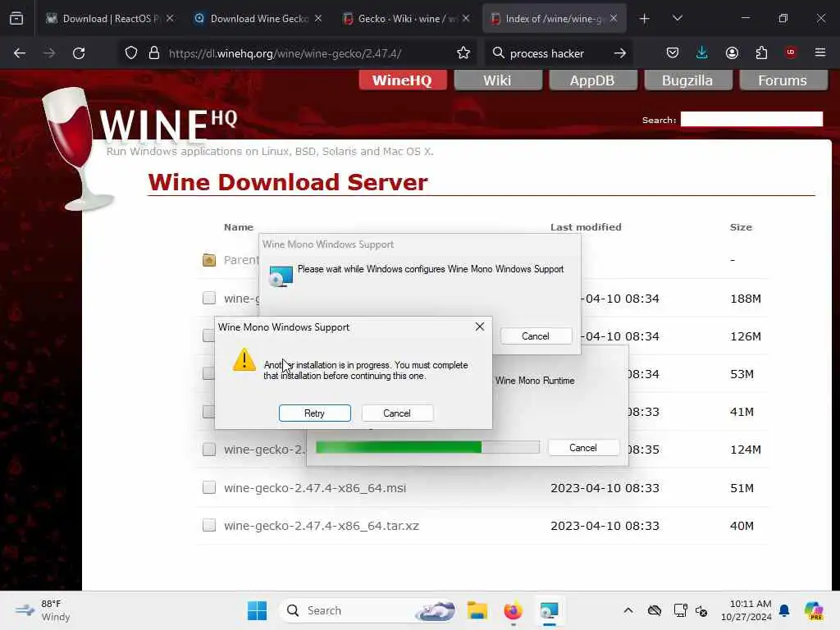
Task: Go back with the browser back arrow
Action: coord(20,53)
